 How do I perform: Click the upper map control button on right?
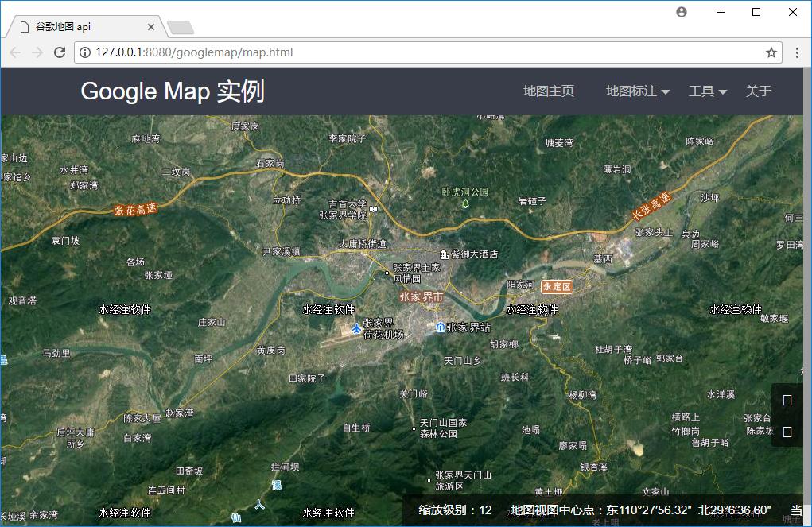(x=787, y=400)
